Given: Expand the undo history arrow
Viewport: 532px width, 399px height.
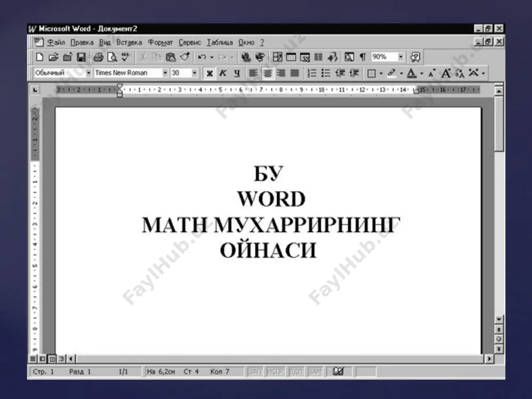Looking at the screenshot, I should (x=212, y=57).
